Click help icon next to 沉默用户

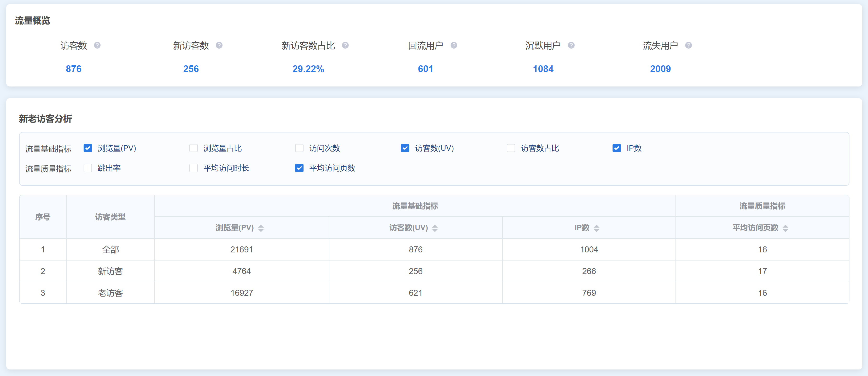click(571, 45)
